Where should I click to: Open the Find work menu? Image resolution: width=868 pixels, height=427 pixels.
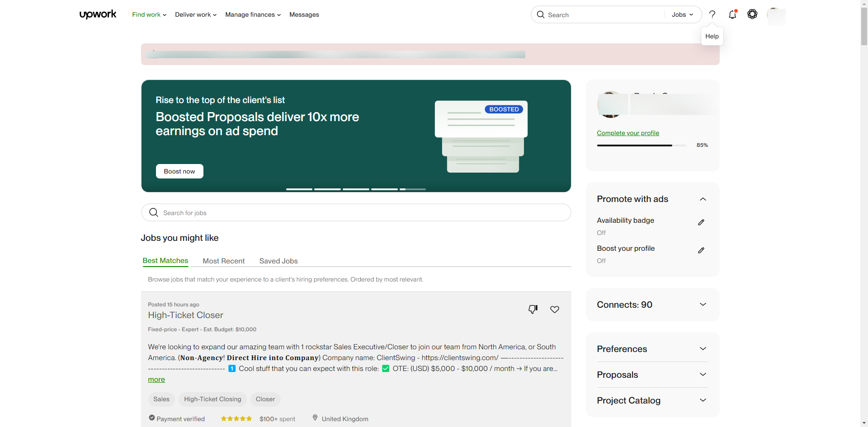(149, 14)
